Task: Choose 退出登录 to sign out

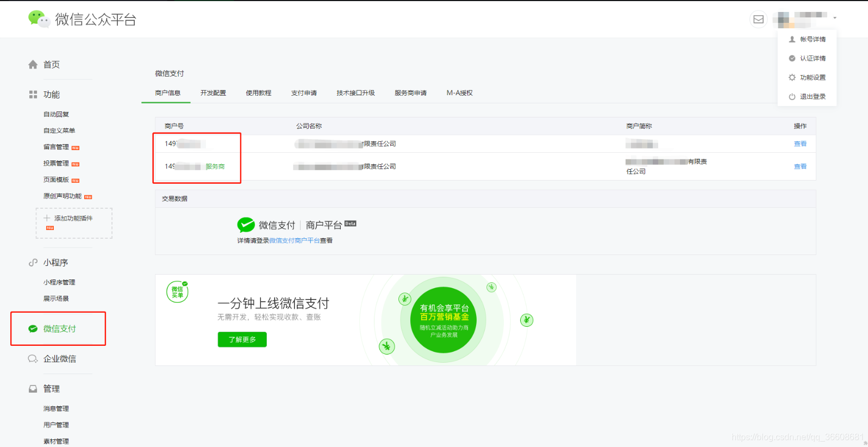Action: point(813,96)
